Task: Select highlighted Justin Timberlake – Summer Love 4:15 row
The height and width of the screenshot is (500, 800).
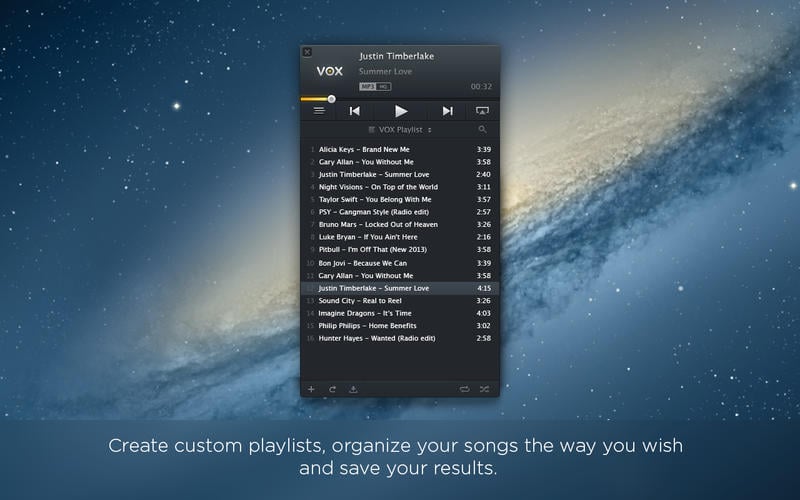Action: (x=400, y=288)
